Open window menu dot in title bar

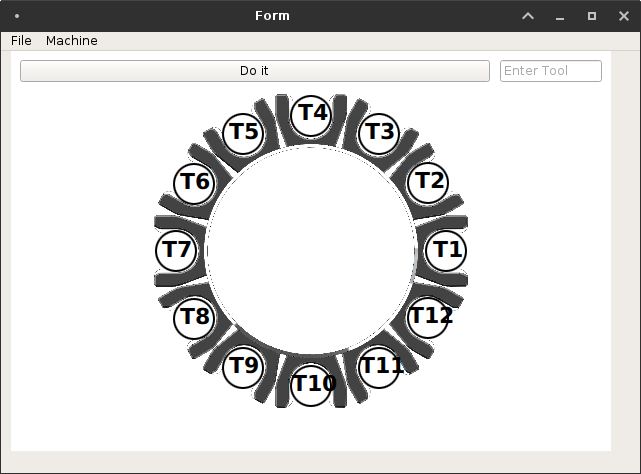pos(17,16)
